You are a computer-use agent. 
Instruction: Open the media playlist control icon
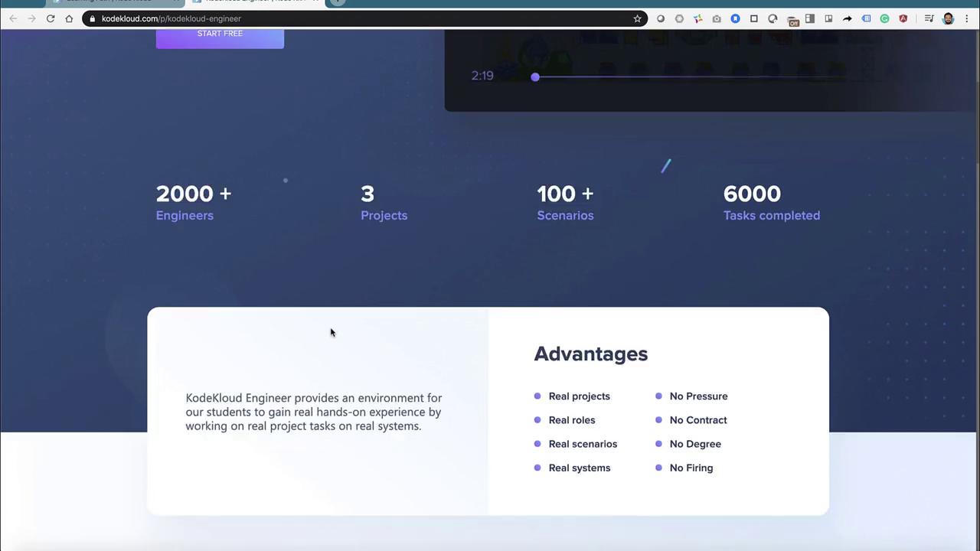[x=929, y=18]
